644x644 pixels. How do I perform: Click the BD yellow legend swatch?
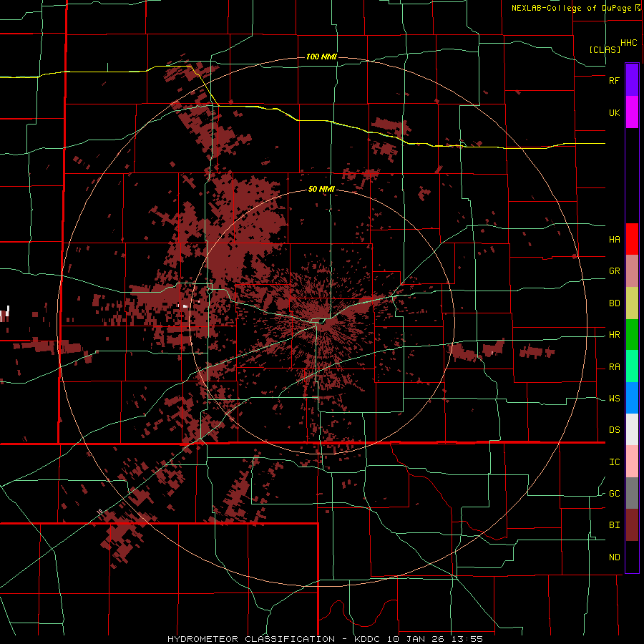[x=632, y=303]
